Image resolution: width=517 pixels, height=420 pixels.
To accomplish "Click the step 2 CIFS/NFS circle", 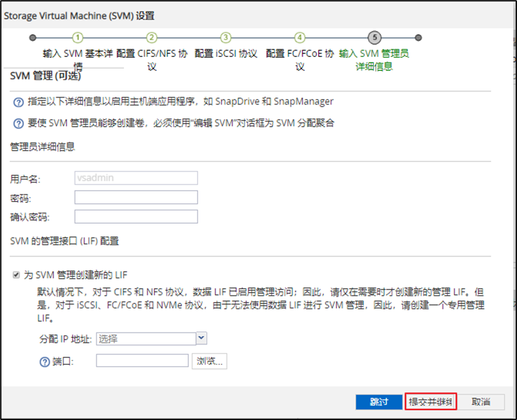I will point(152,38).
